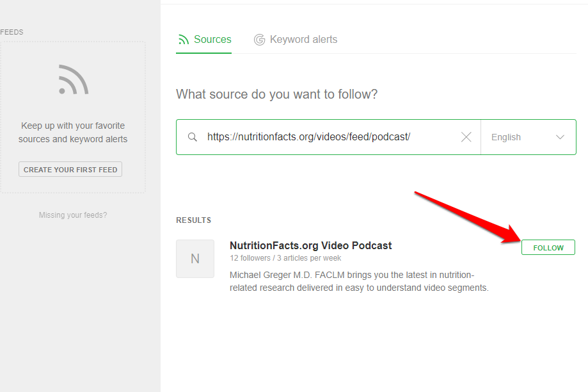This screenshot has height=392, width=588.
Task: Click the green RSS icon beside Sources
Action: (184, 40)
